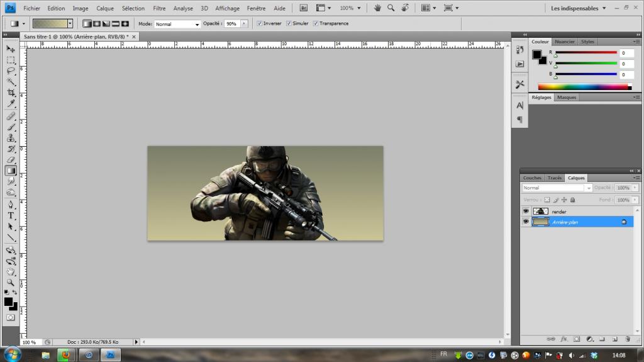Image resolution: width=644 pixels, height=362 pixels.
Task: Open the Opacité slider arrow
Action: tap(244, 24)
